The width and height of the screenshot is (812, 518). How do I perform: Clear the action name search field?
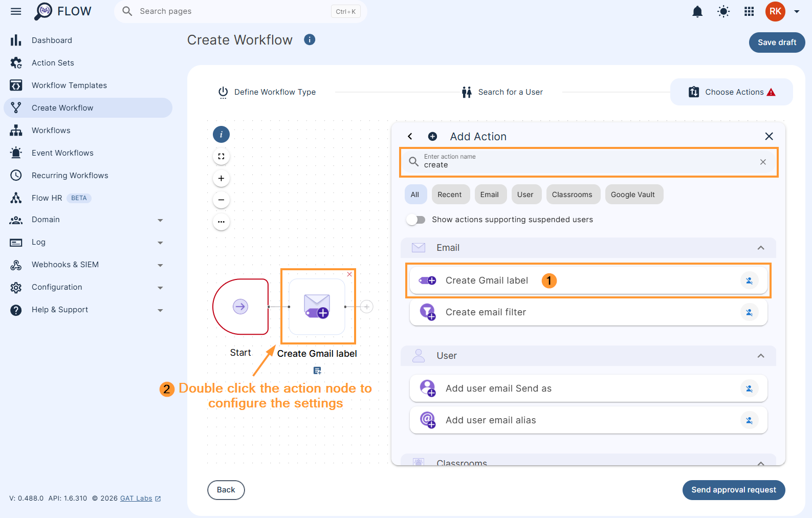pos(763,162)
